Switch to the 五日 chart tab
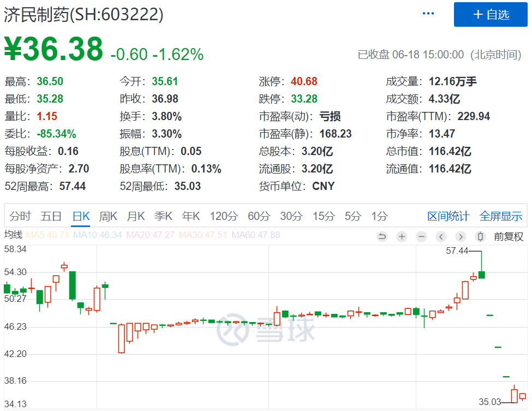The width and height of the screenshot is (532, 411). (51, 216)
